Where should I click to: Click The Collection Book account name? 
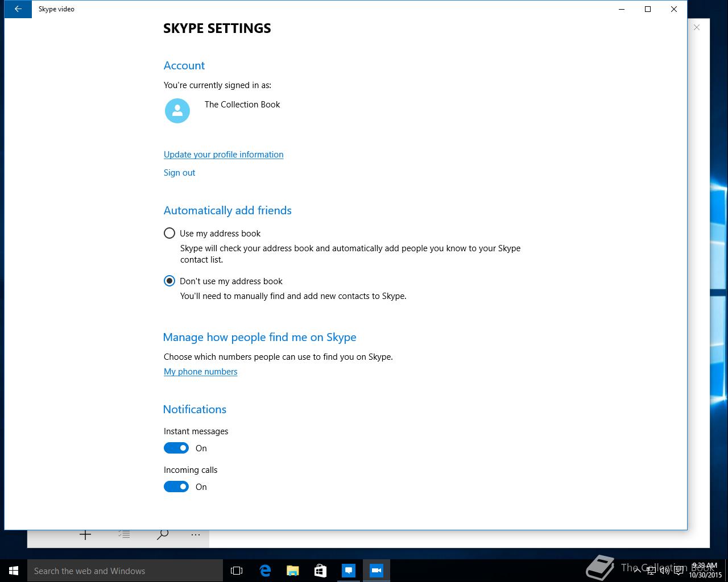(x=242, y=105)
